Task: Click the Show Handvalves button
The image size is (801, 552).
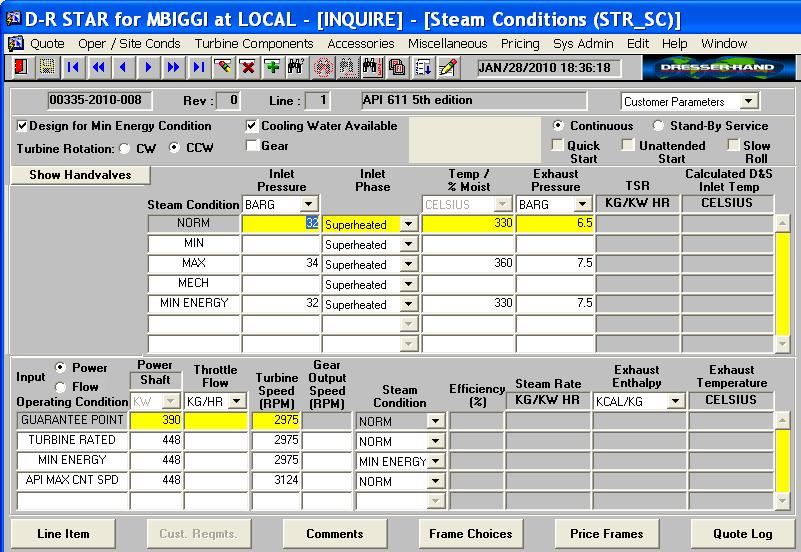Action: point(80,175)
